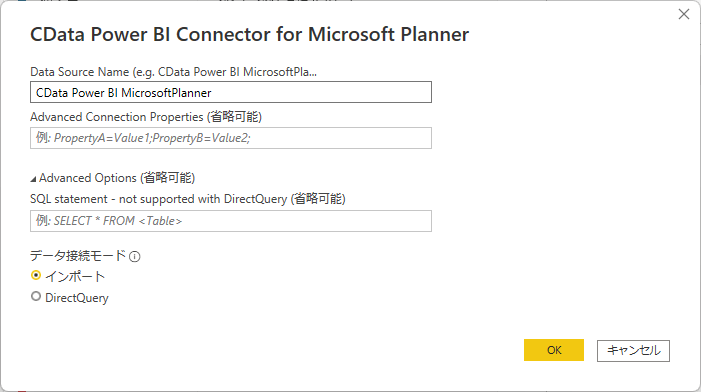This screenshot has height=392, width=701.
Task: Click the キャンセル button
Action: (x=633, y=350)
